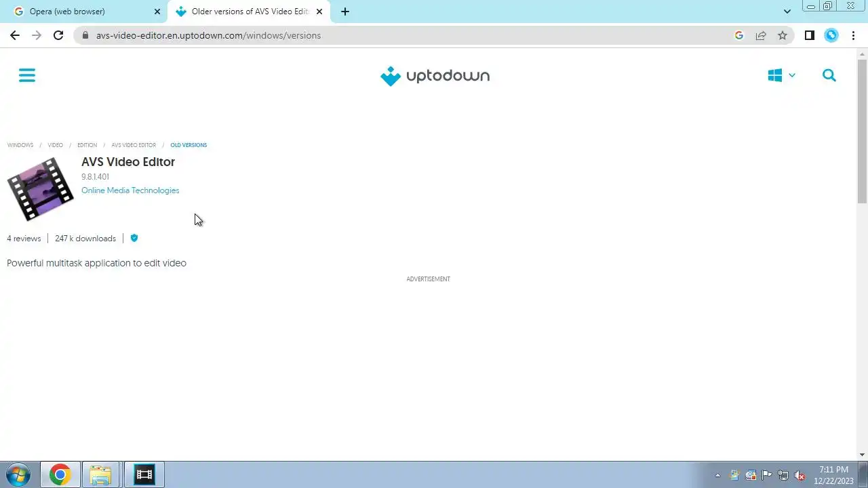Click the AVS Video Editor filmstrip icon
The image size is (868, 488).
pos(40,189)
